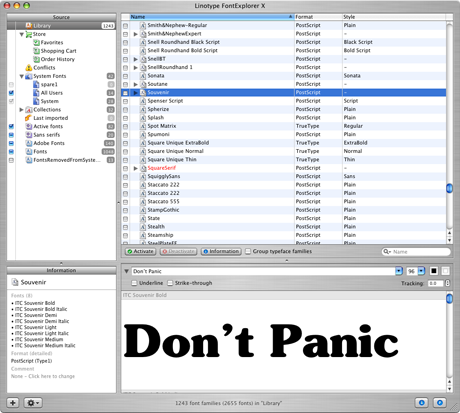Click the font icon beside Spot Matrix
Screen dimensions: 460x413
pos(143,126)
